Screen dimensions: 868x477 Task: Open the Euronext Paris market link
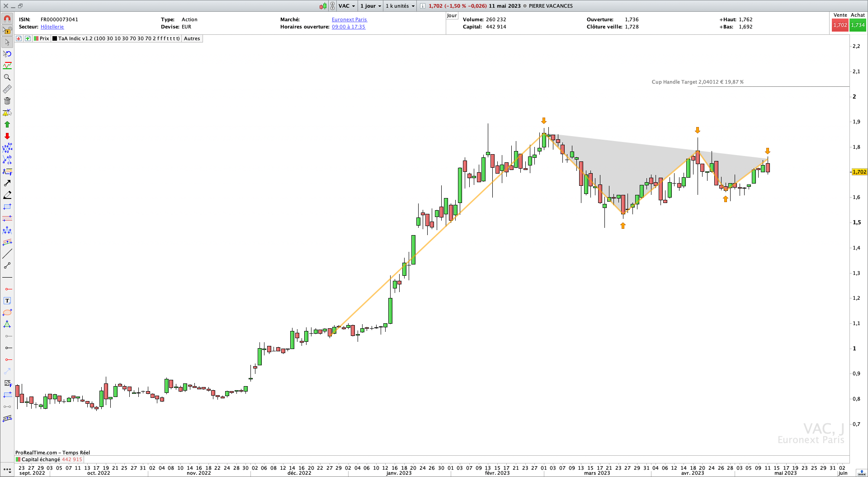point(349,19)
